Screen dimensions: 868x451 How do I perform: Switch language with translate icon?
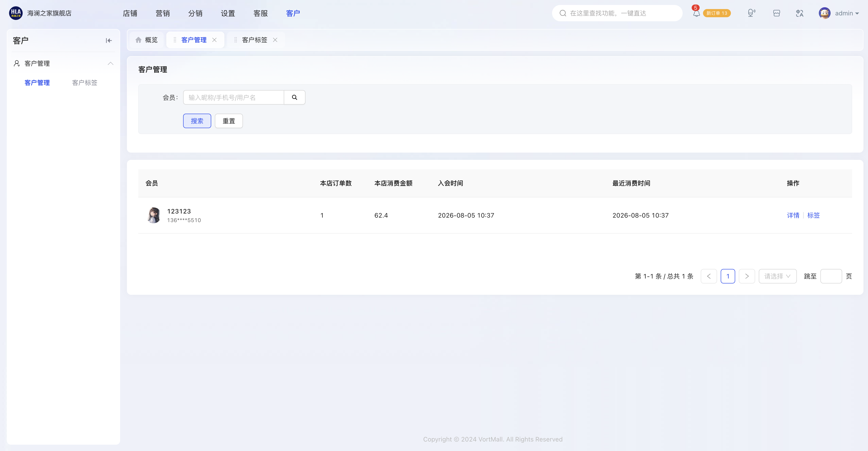point(800,13)
